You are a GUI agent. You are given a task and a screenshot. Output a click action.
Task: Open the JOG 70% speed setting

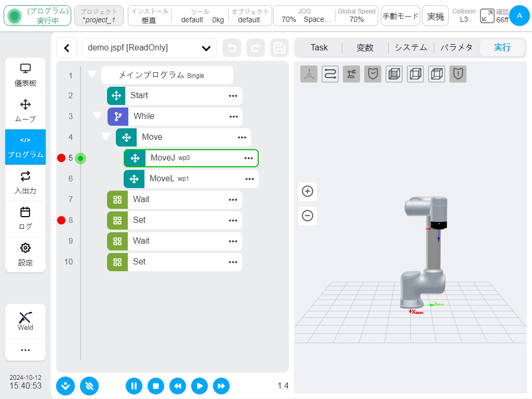[x=304, y=16]
